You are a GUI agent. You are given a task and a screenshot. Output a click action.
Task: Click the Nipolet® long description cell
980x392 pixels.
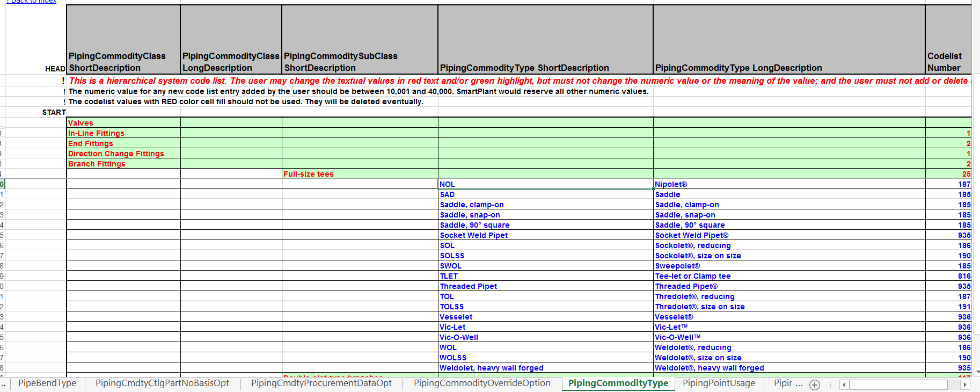coord(789,184)
